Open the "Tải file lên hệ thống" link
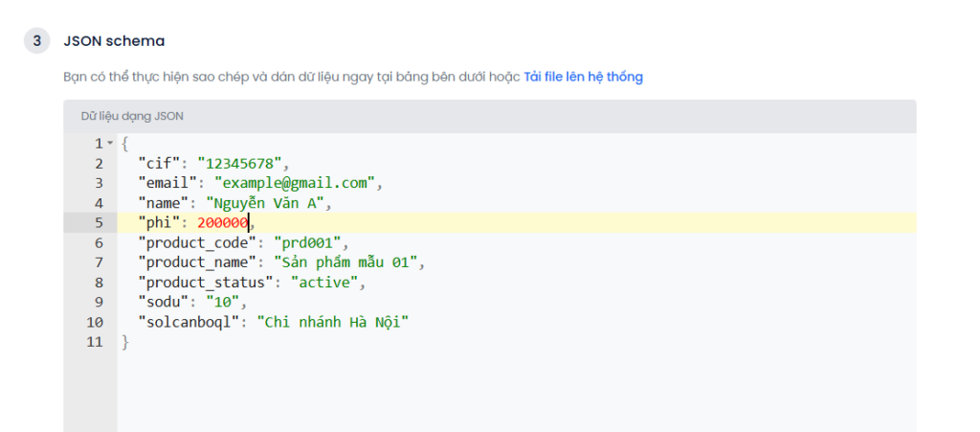 (583, 77)
